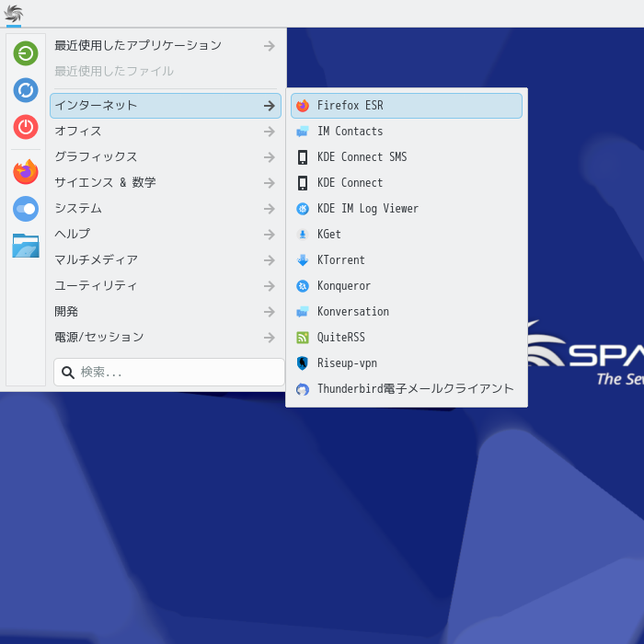Image resolution: width=644 pixels, height=644 pixels.
Task: Launch Konqueror browser
Action: pyautogui.click(x=407, y=286)
